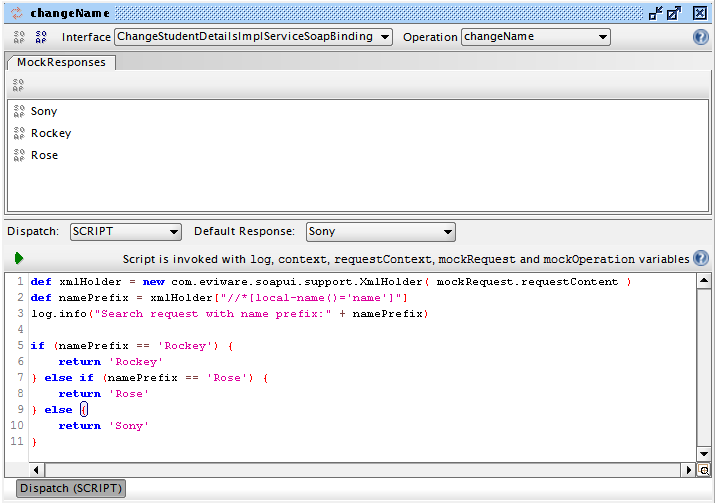Viewport: 715px width, 503px height.
Task: Select the Rose mock response
Action: pyautogui.click(x=44, y=155)
